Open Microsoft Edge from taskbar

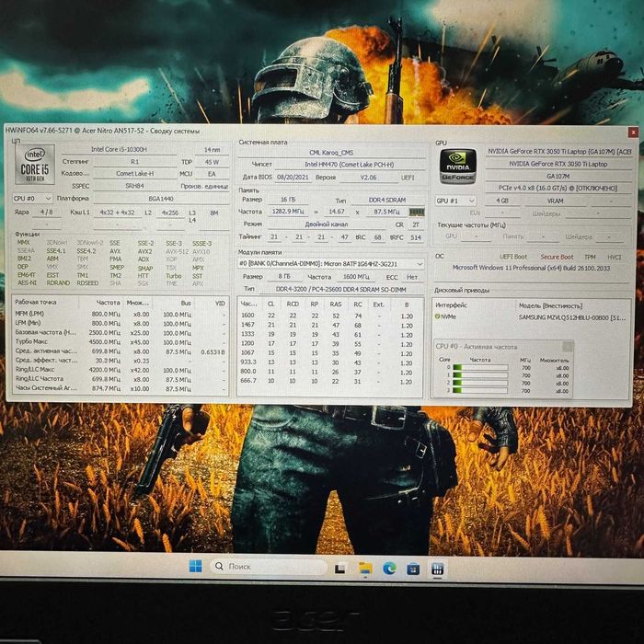(389, 569)
